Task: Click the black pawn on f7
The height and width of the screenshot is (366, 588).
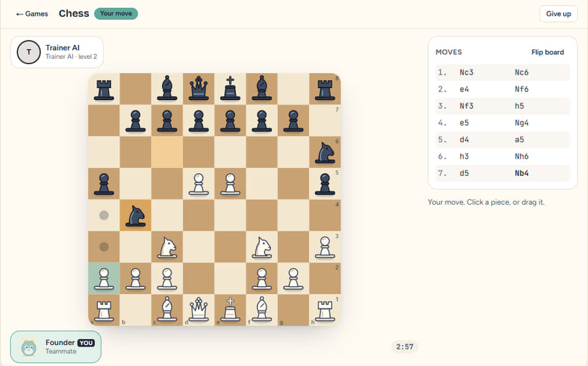Action: (x=262, y=121)
